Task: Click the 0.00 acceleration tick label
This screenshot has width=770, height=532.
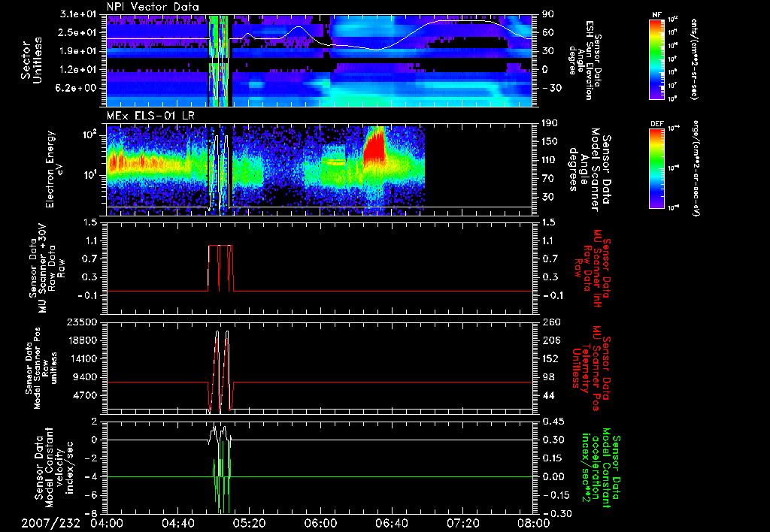Action: pos(553,477)
